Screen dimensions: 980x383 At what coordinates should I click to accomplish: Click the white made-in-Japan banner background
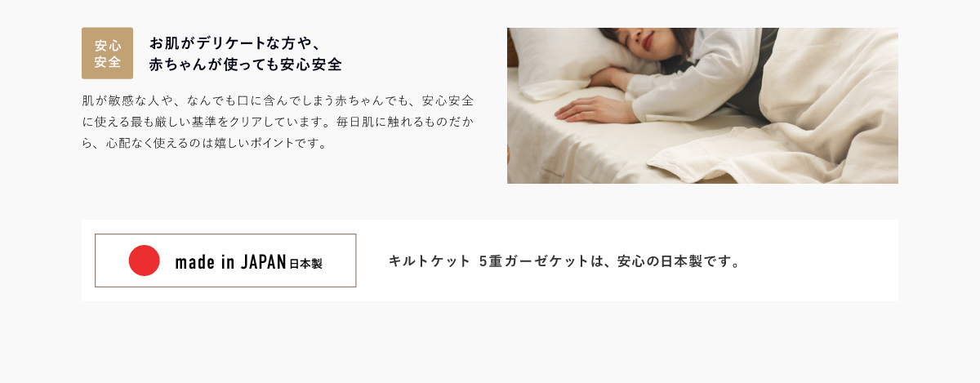[490, 261]
